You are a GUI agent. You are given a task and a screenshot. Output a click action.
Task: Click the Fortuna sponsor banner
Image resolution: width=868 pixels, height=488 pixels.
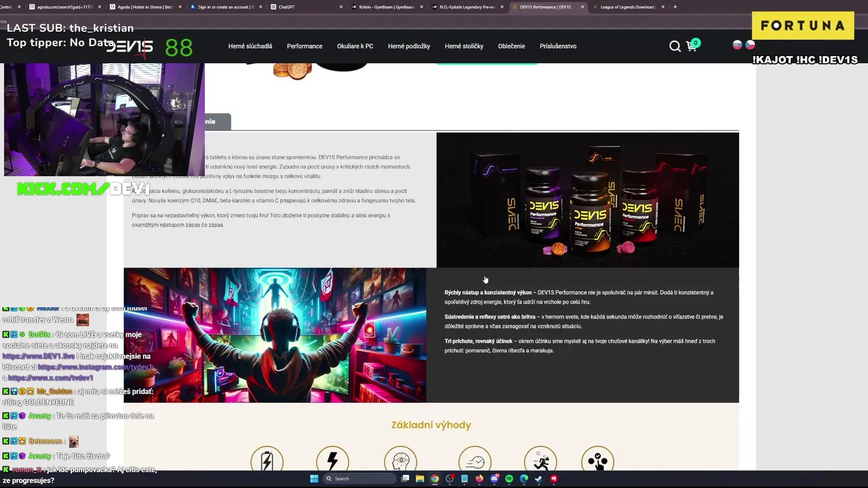[x=802, y=26]
